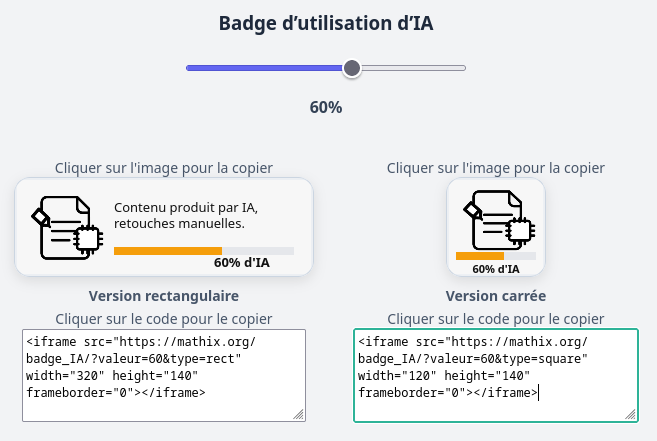Viewport: 657px width, 441px height.
Task: Click the orange progress bar in square badge
Action: (x=479, y=256)
